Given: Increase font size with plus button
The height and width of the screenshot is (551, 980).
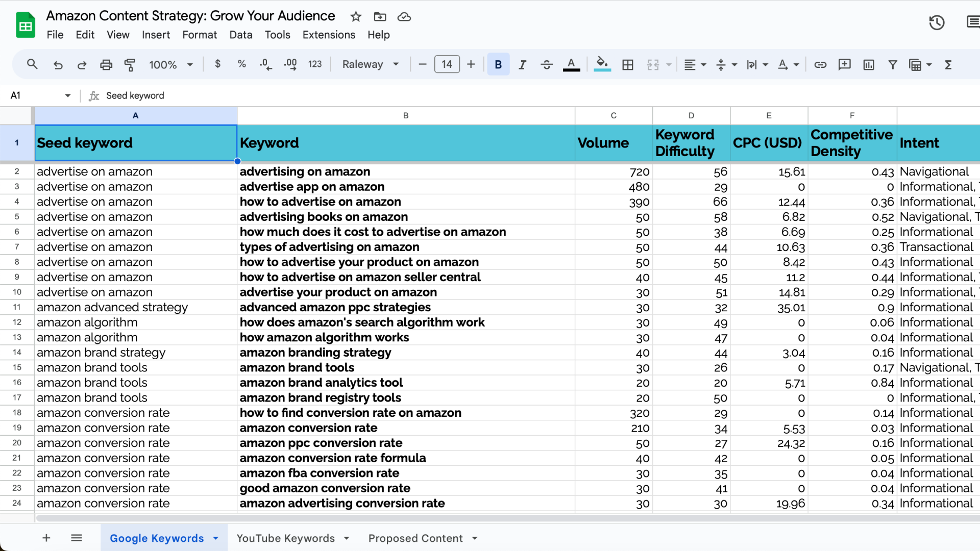Looking at the screenshot, I should point(471,64).
